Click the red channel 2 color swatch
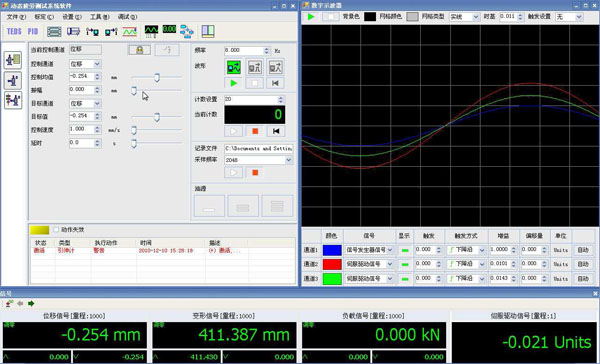The width and height of the screenshot is (600, 364). click(x=332, y=264)
